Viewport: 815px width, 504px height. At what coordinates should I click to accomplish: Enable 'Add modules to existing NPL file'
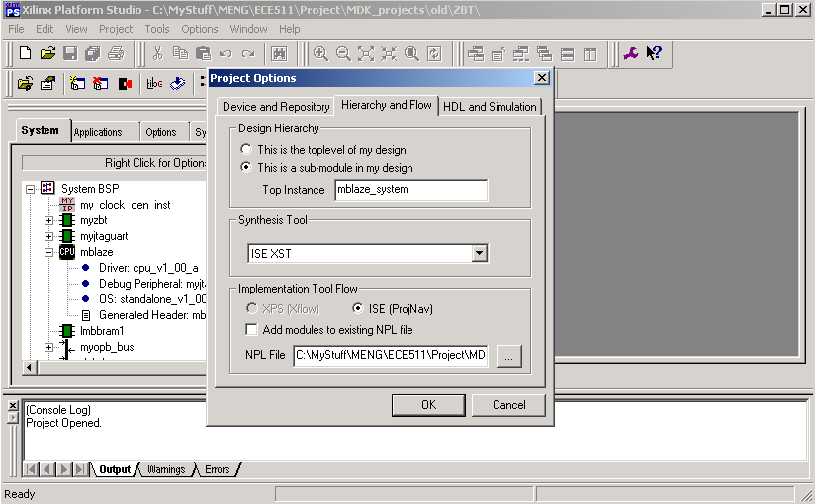click(251, 330)
